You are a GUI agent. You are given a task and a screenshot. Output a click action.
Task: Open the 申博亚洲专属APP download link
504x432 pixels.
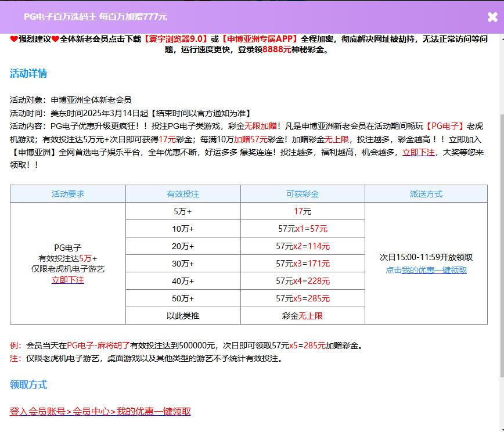tap(259, 39)
